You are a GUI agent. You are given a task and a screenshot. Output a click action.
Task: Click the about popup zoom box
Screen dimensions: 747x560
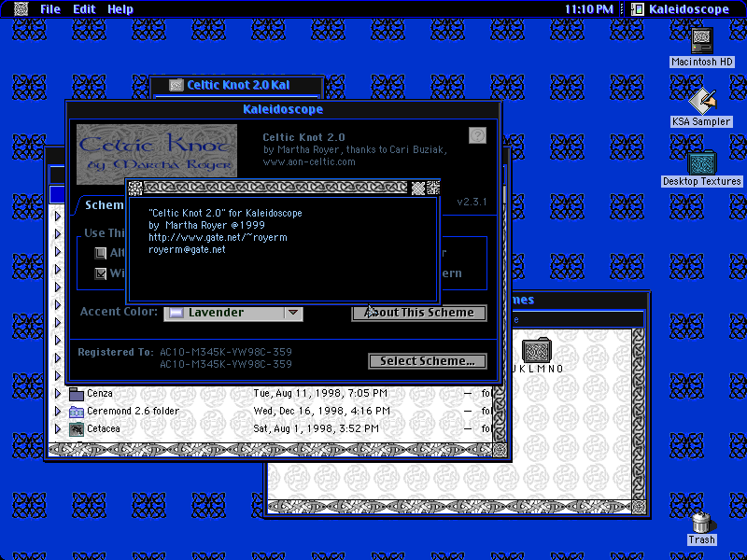417,188
